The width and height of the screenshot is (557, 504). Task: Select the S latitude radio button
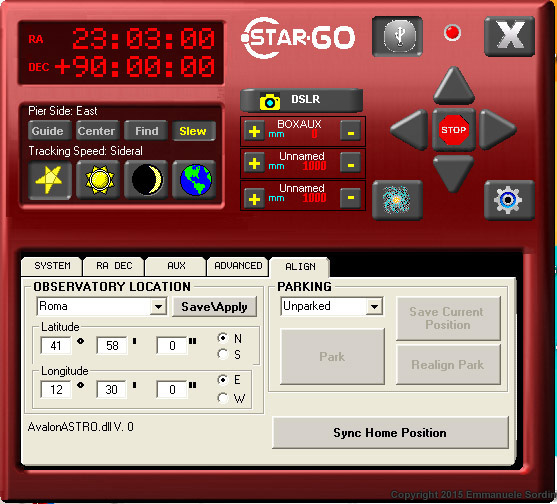223,354
